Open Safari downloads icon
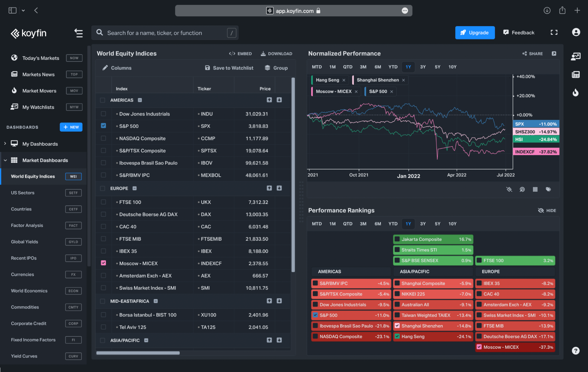588x372 pixels. [547, 11]
